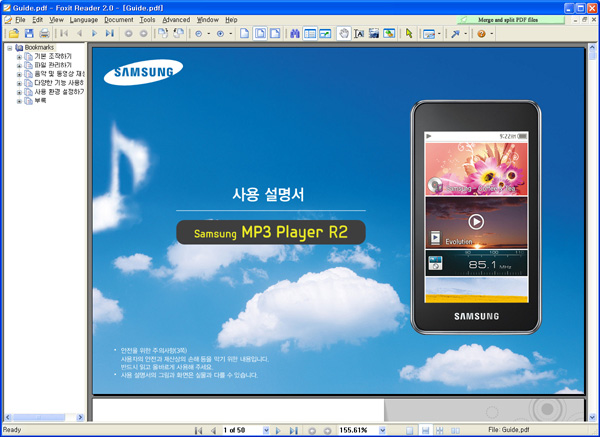Select the Hand tool
Screen dimensions: 600x437
344,34
